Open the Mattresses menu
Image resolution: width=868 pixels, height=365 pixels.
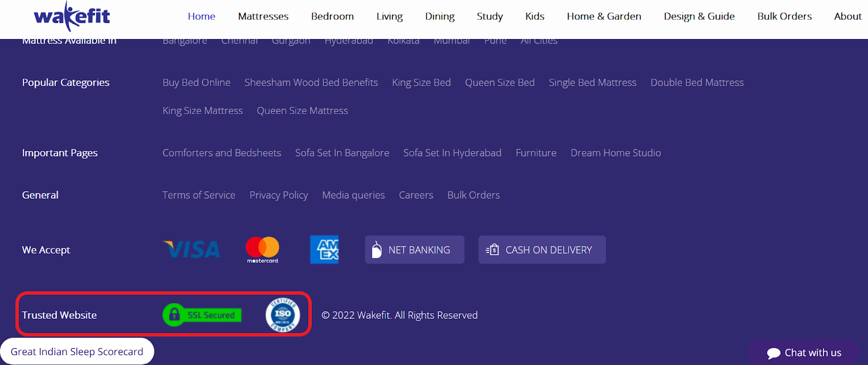(263, 16)
